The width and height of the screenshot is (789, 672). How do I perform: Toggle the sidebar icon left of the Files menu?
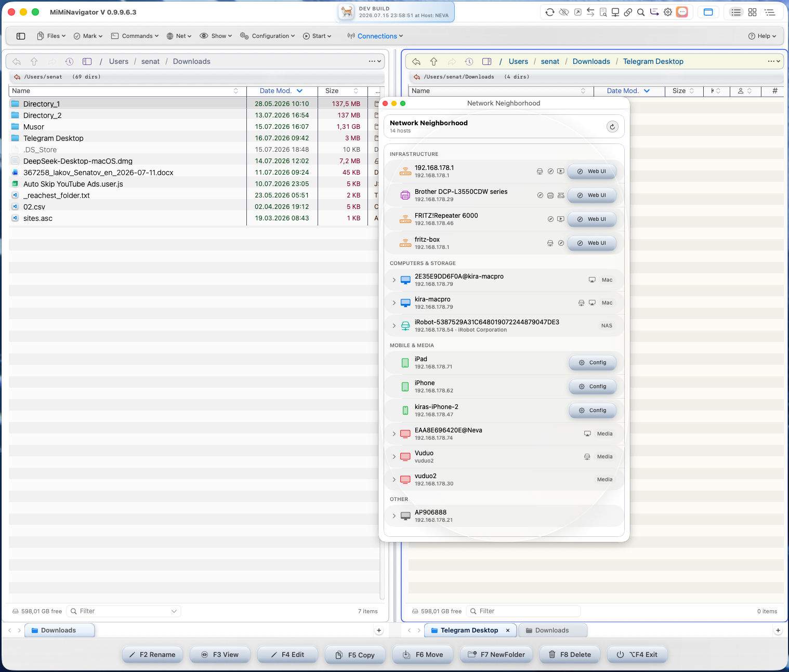[21, 36]
